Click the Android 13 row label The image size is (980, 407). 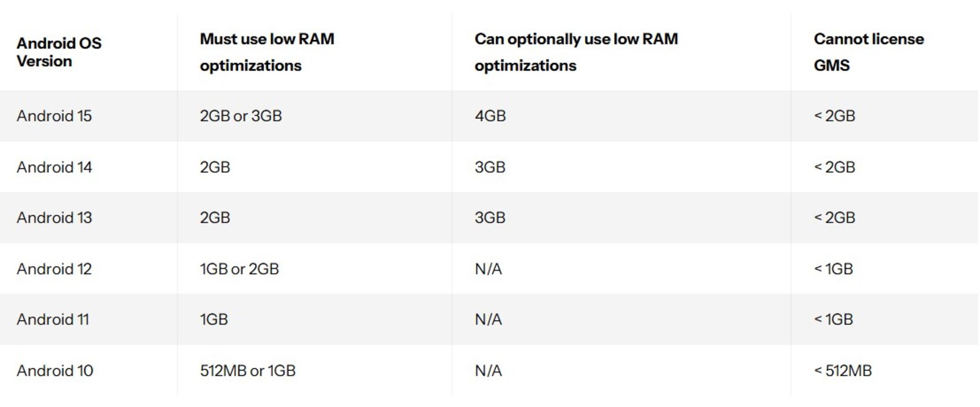54,218
